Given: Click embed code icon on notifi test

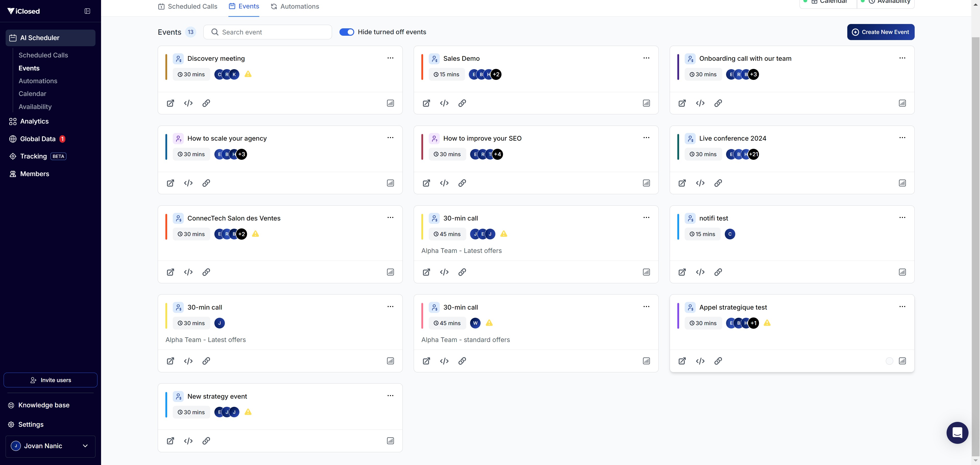Looking at the screenshot, I should pos(700,272).
